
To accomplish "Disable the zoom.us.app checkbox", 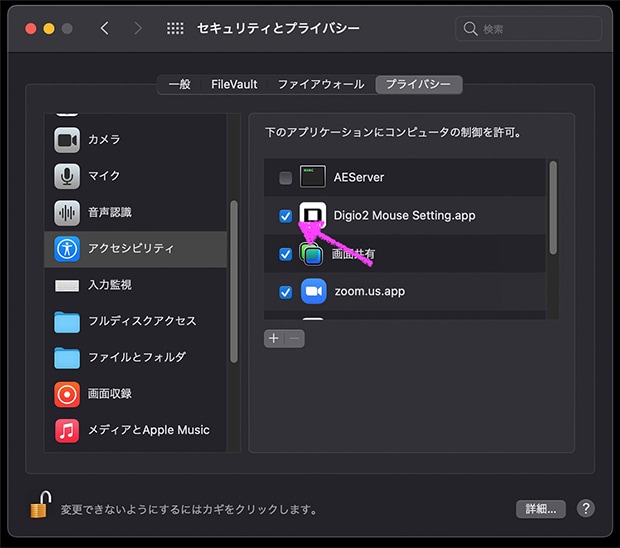I will (286, 292).
